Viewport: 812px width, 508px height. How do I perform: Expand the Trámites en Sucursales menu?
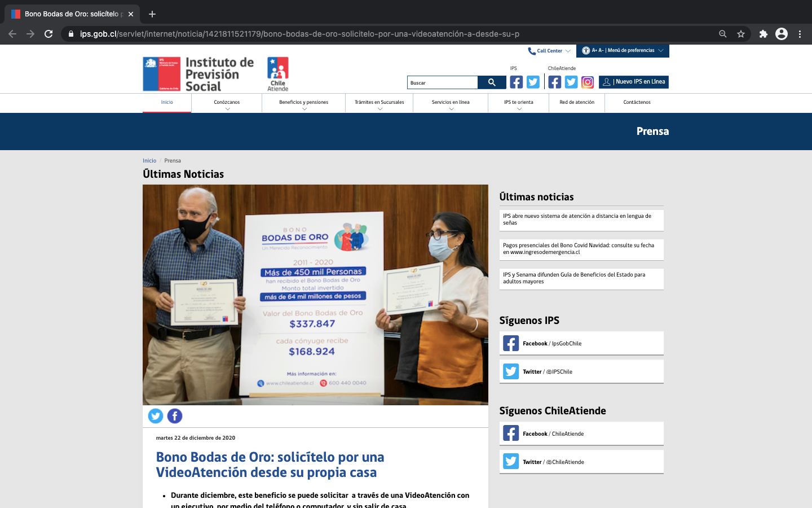click(x=379, y=103)
